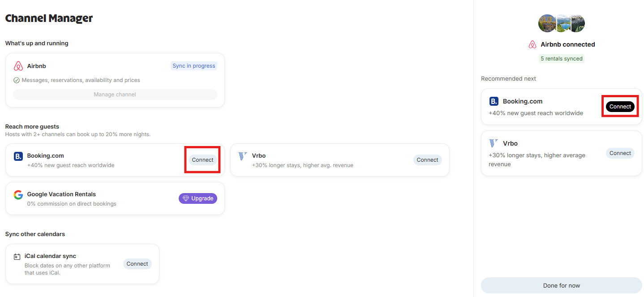Click the Vrbo logo in the main list

click(x=243, y=156)
